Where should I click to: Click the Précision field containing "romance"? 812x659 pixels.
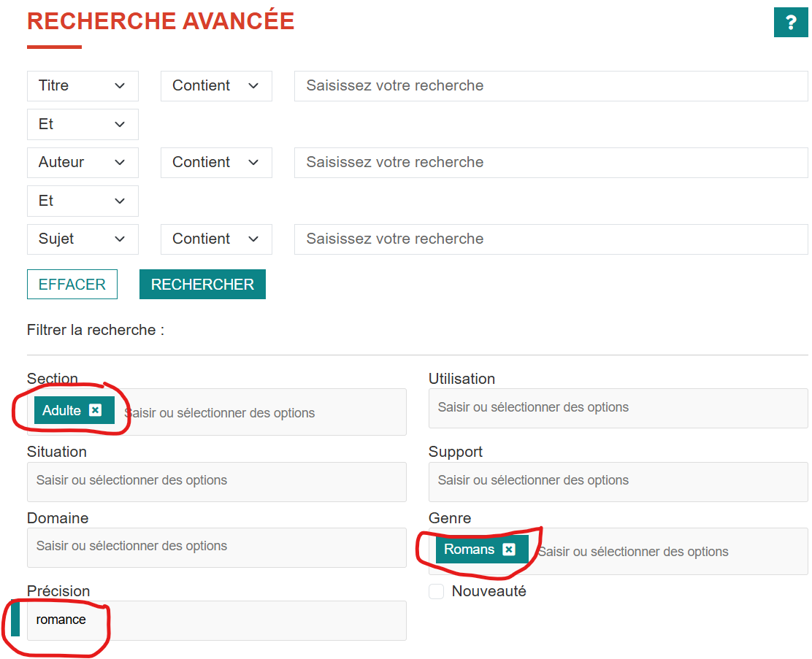click(216, 620)
